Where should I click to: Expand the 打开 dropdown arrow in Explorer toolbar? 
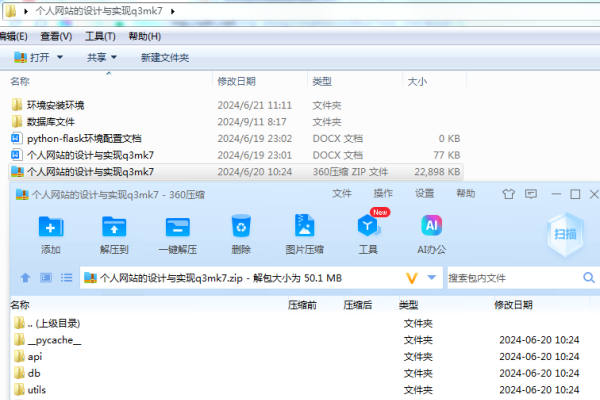pyautogui.click(x=60, y=57)
